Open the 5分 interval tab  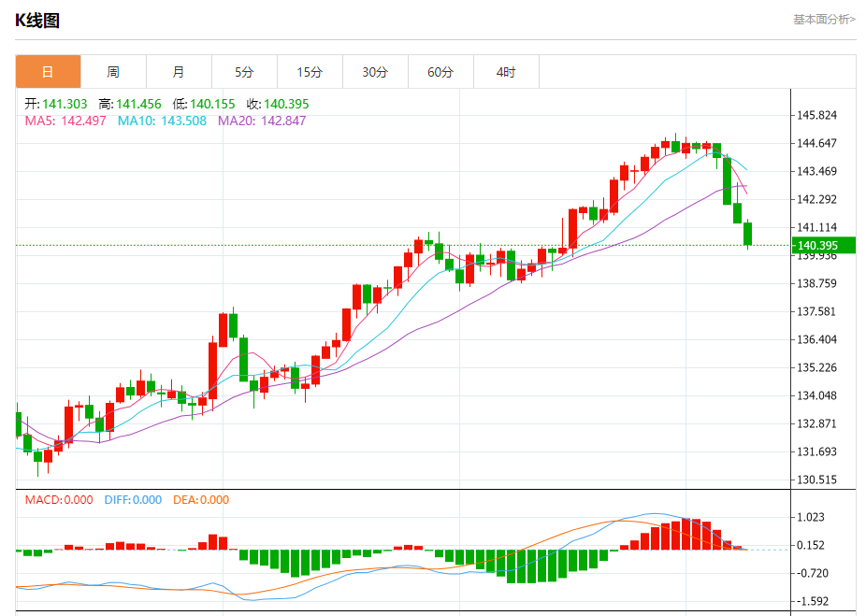[x=244, y=72]
